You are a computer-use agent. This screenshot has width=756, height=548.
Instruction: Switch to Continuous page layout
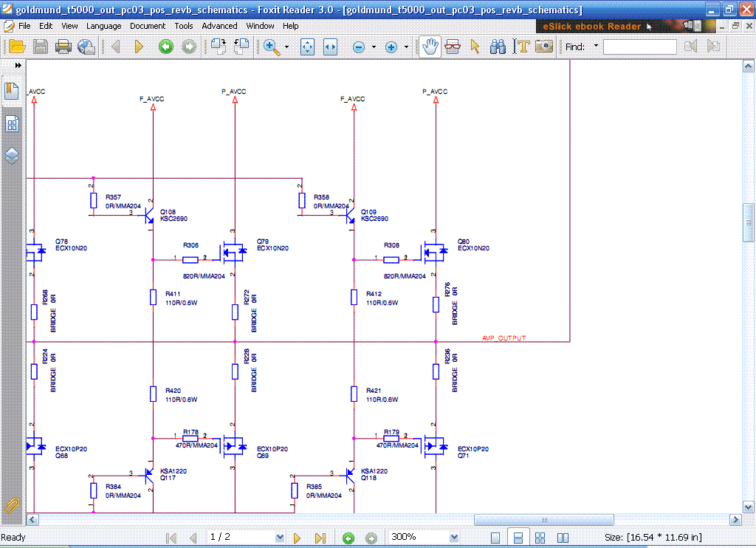click(518, 538)
